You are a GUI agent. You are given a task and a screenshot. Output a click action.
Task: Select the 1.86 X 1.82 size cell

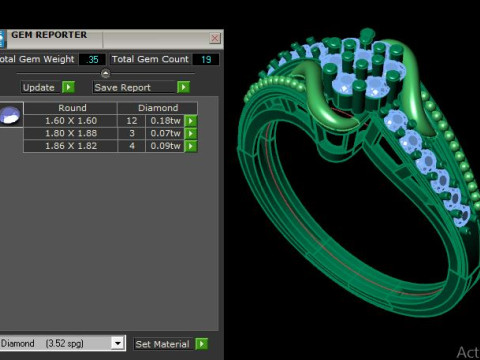(x=71, y=146)
